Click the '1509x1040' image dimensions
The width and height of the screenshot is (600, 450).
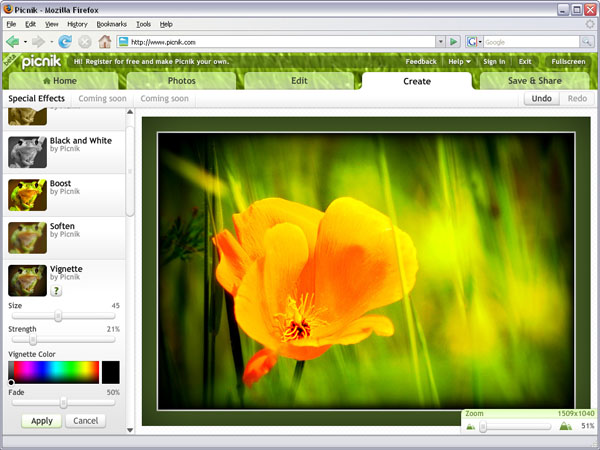point(576,413)
